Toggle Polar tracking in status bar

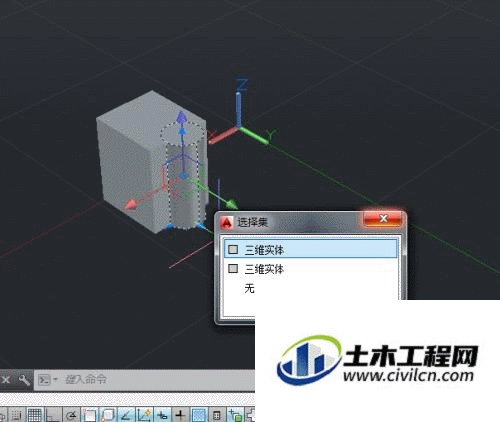pos(71,415)
